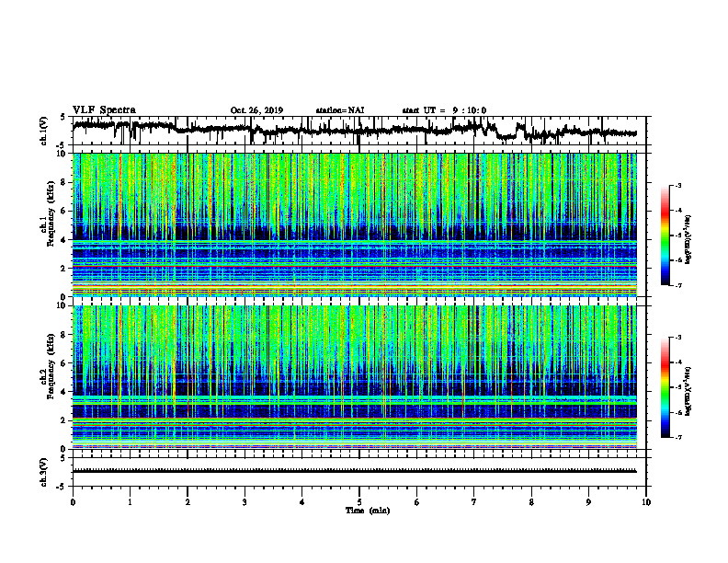Click inside the ch.2 spectrogram panel
728x563 pixels.
pos(355,377)
